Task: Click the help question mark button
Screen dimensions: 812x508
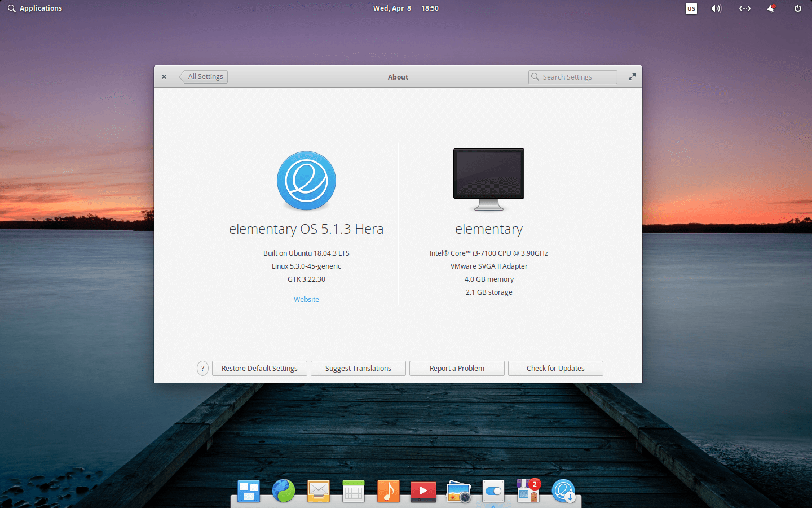Action: (x=203, y=369)
